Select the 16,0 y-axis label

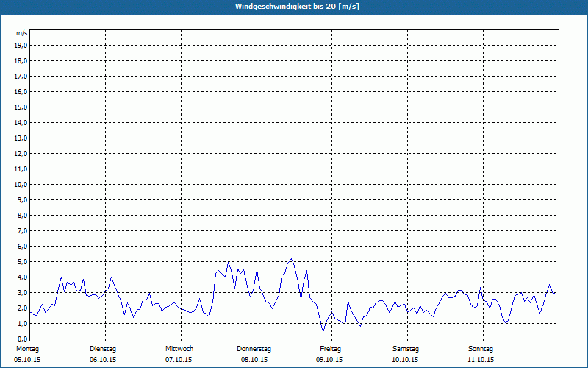21,91
